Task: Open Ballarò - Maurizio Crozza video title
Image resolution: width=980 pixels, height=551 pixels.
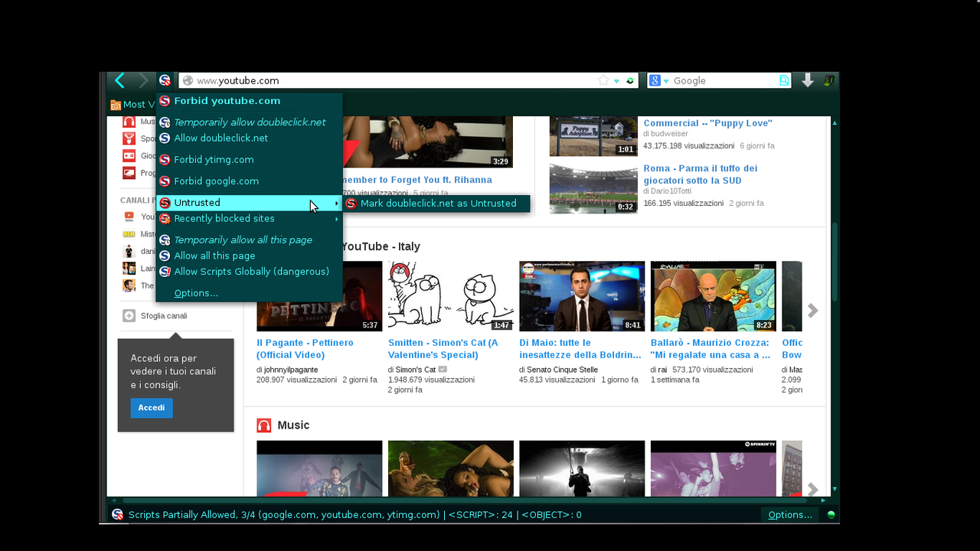Action: coord(710,349)
